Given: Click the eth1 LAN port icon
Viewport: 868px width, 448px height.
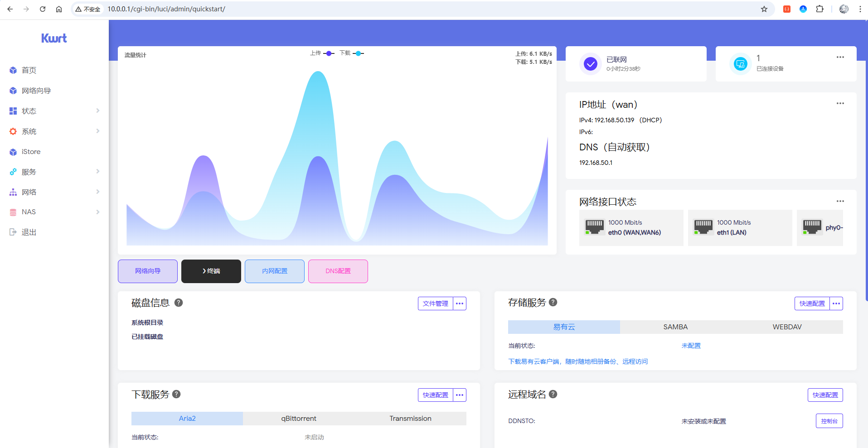Looking at the screenshot, I should [703, 227].
